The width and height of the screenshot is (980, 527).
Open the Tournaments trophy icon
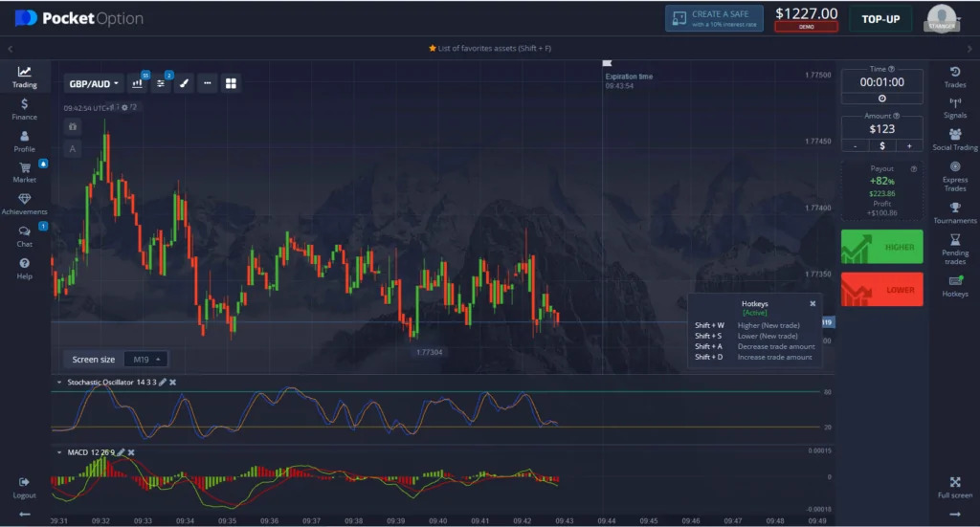point(954,212)
